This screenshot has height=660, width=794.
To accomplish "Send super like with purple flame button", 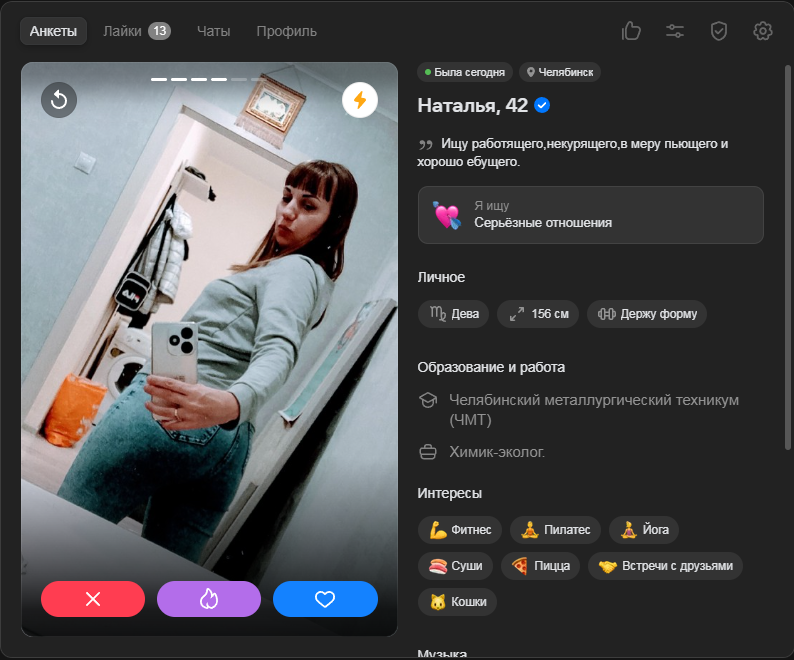I will (x=209, y=599).
